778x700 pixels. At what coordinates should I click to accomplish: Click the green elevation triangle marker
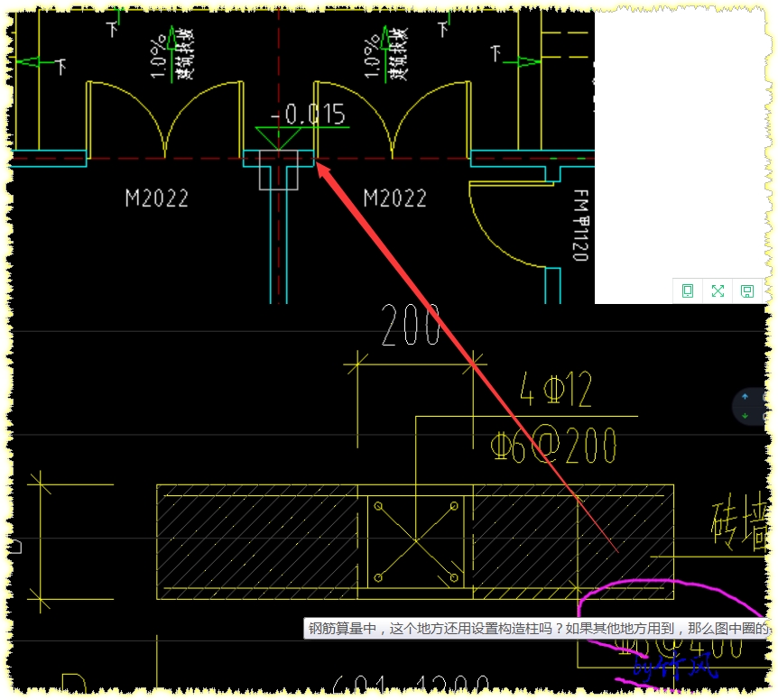[x=278, y=138]
